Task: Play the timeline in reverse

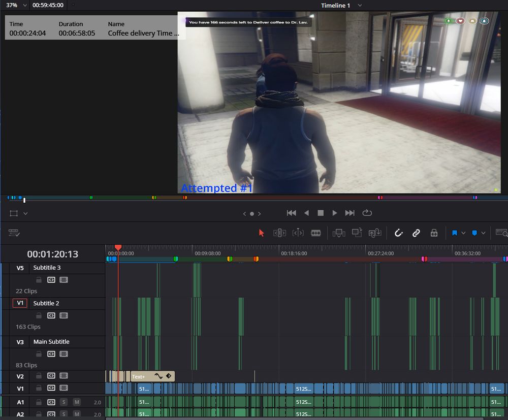Action: [x=306, y=213]
